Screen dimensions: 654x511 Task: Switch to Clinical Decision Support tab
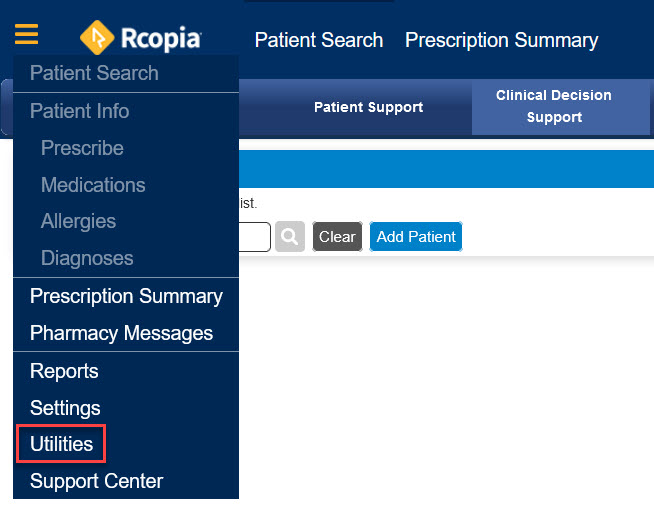click(554, 106)
